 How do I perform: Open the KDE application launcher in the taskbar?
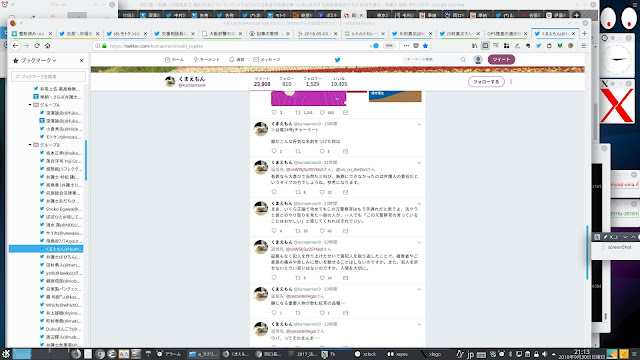[x=6, y=353]
